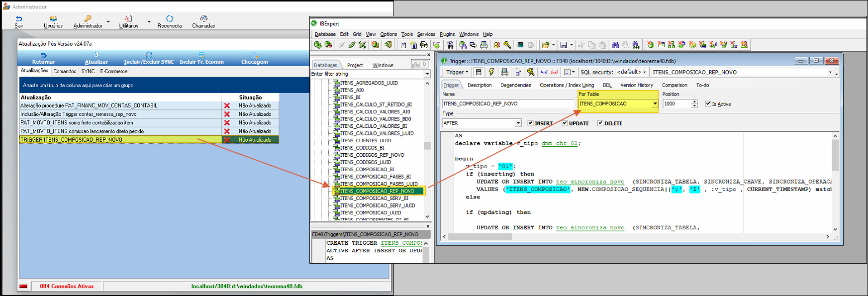868x296 pixels.
Task: Click the printer icon in Trigger editor toolbar
Action: [504, 72]
